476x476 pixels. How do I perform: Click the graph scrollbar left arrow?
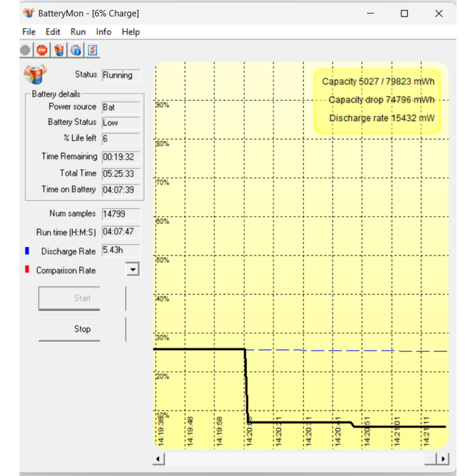click(x=159, y=459)
